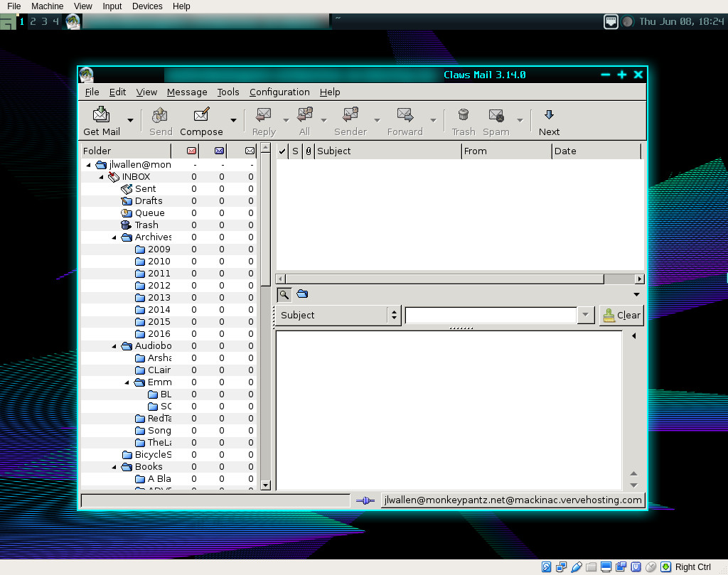Image resolution: width=728 pixels, height=575 pixels.
Task: Click in the quick search text field
Action: pyautogui.click(x=491, y=316)
